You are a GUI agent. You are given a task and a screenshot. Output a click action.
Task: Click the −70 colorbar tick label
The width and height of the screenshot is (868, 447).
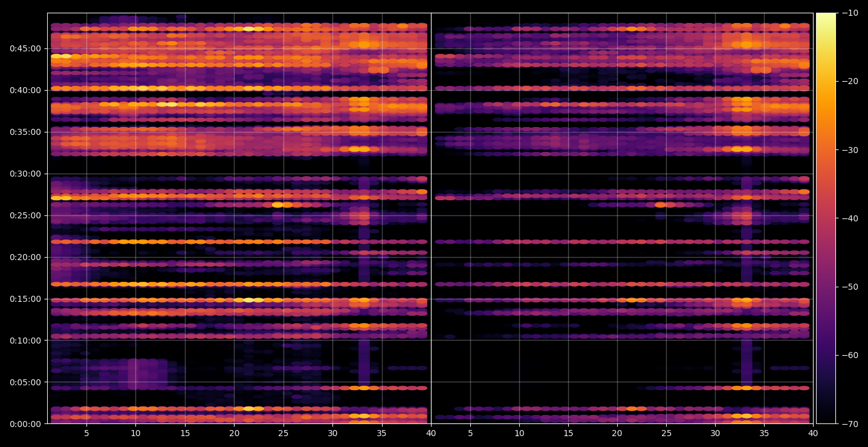click(849, 424)
